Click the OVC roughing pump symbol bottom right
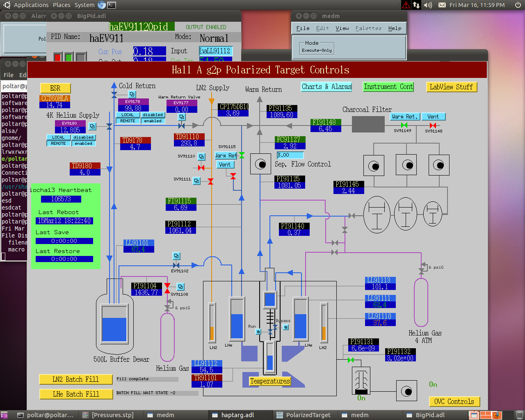 click(406, 391)
